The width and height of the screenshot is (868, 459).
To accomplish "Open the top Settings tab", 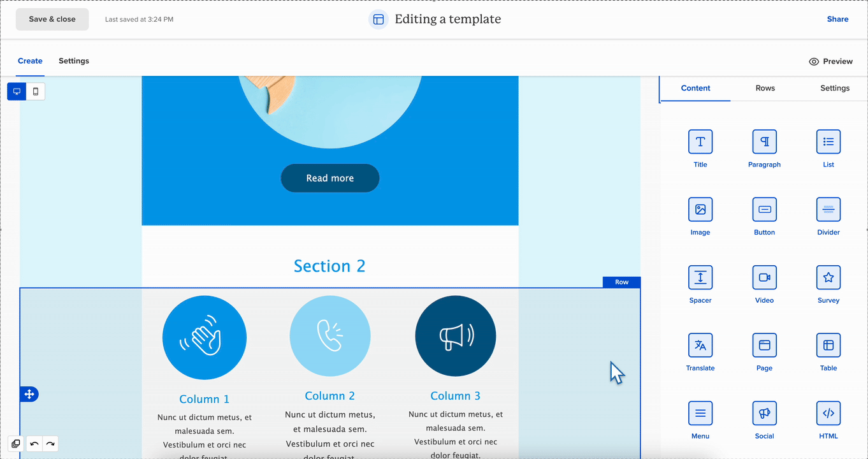I will click(x=74, y=61).
